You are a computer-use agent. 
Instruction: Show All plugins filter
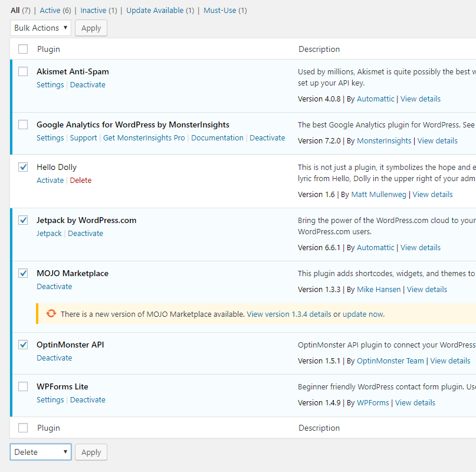(20, 11)
